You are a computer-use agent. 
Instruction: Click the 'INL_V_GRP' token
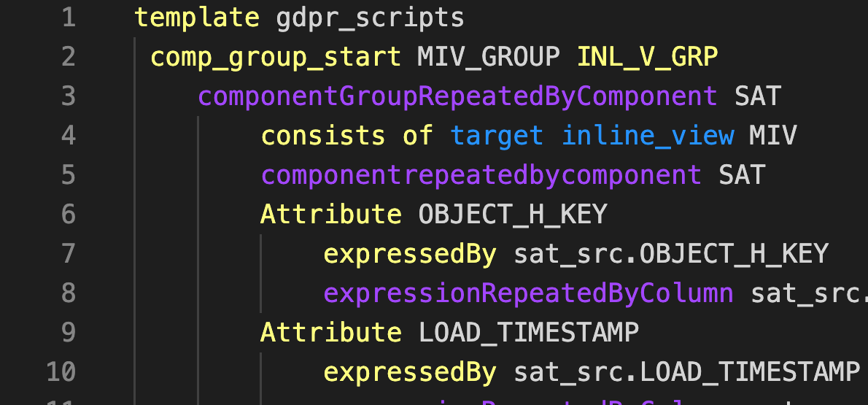coord(647,57)
